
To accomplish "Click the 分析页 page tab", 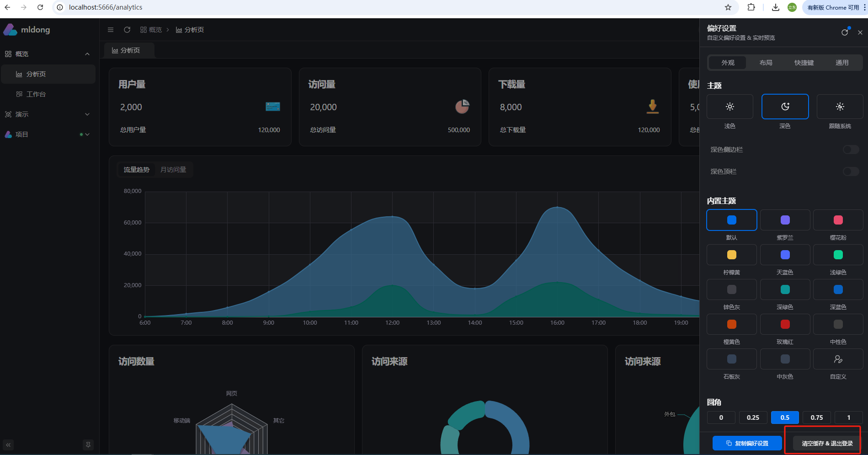I will coord(129,50).
